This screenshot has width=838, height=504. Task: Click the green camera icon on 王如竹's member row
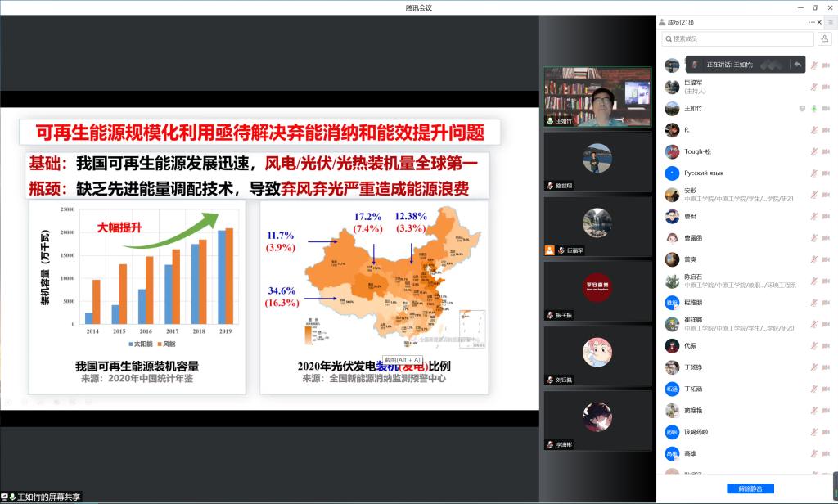[x=813, y=108]
